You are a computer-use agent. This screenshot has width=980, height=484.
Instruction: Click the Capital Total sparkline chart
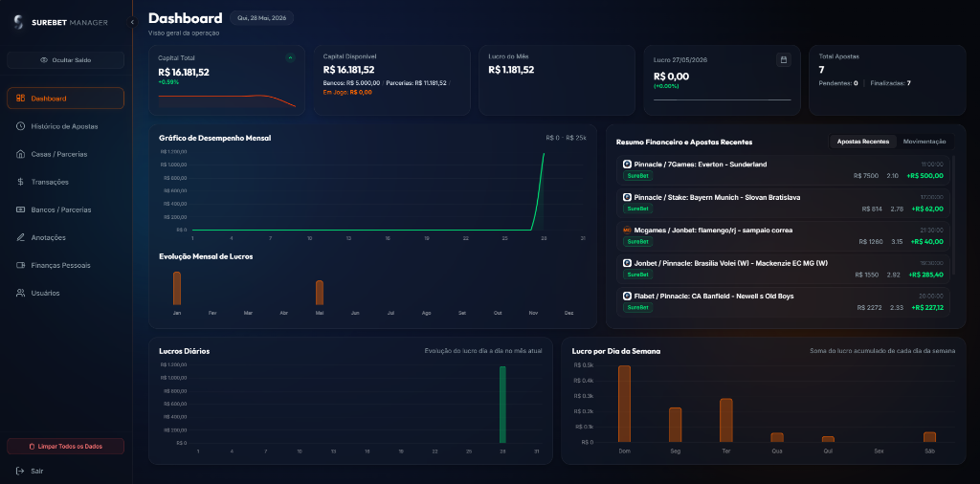[227, 101]
